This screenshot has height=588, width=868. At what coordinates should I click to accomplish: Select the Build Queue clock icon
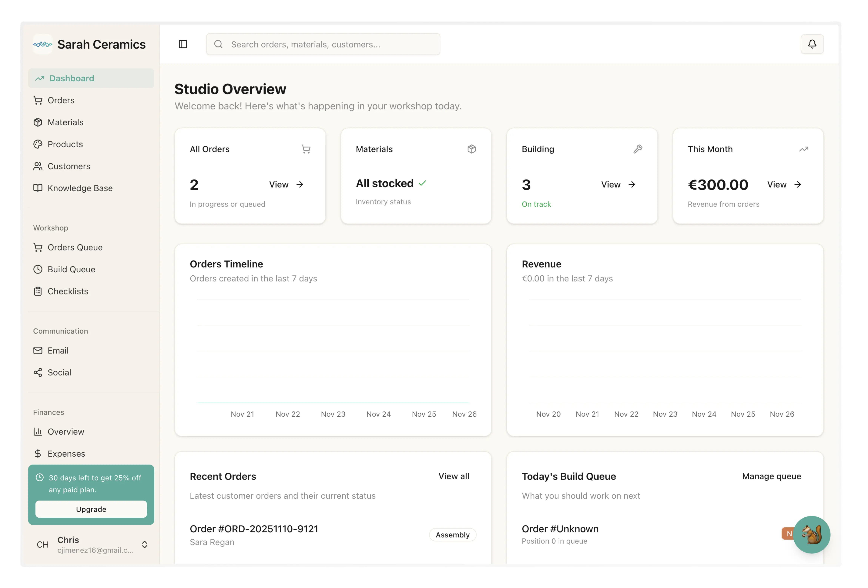(38, 269)
